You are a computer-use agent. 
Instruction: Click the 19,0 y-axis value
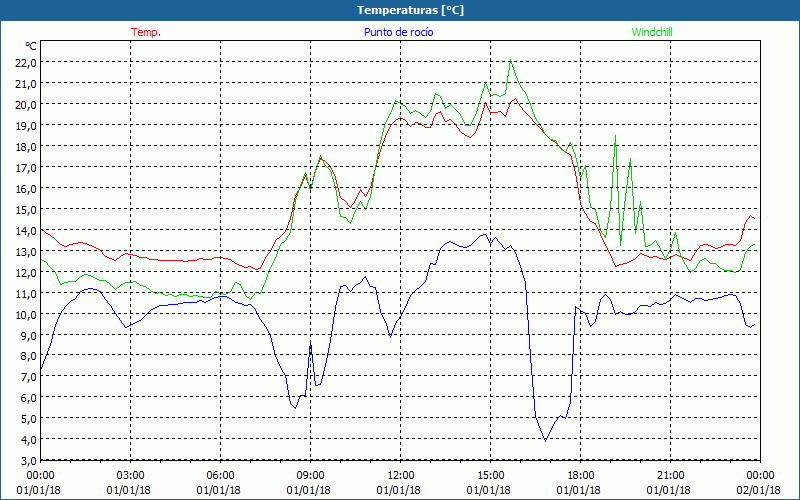coord(26,125)
